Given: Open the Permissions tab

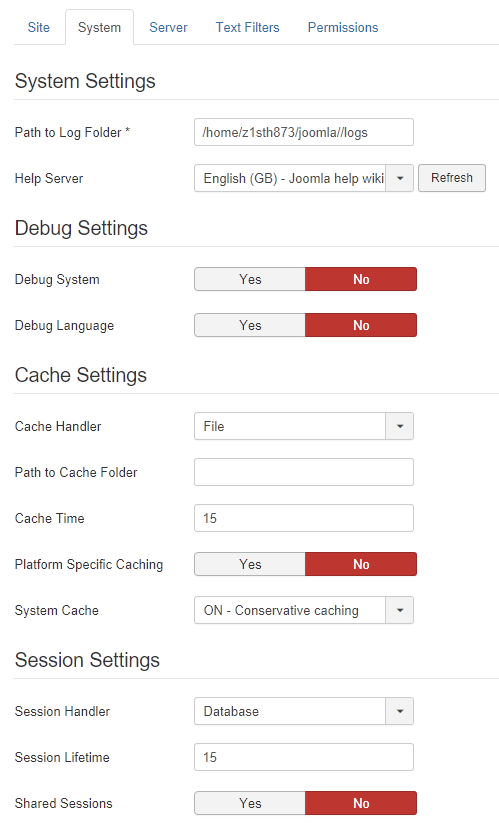Looking at the screenshot, I should (x=343, y=28).
